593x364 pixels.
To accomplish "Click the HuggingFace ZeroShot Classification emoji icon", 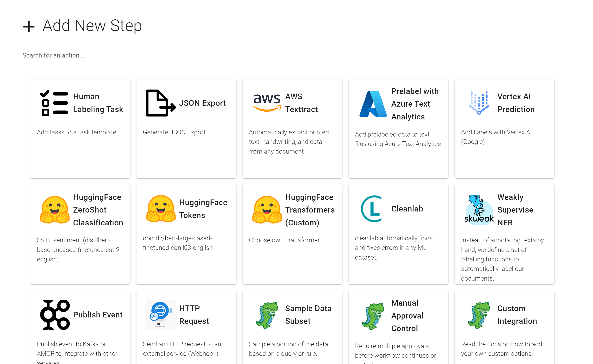I will pos(55,209).
